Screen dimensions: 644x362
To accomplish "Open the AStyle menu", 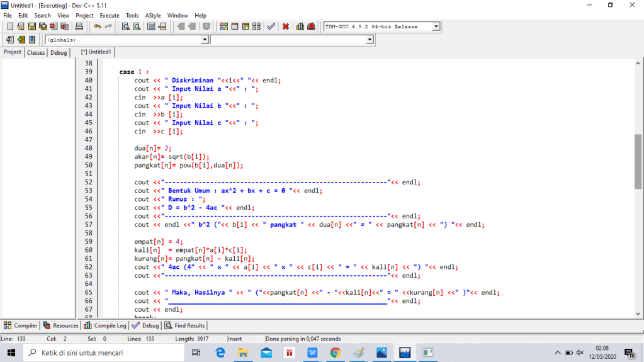I will 152,15.
